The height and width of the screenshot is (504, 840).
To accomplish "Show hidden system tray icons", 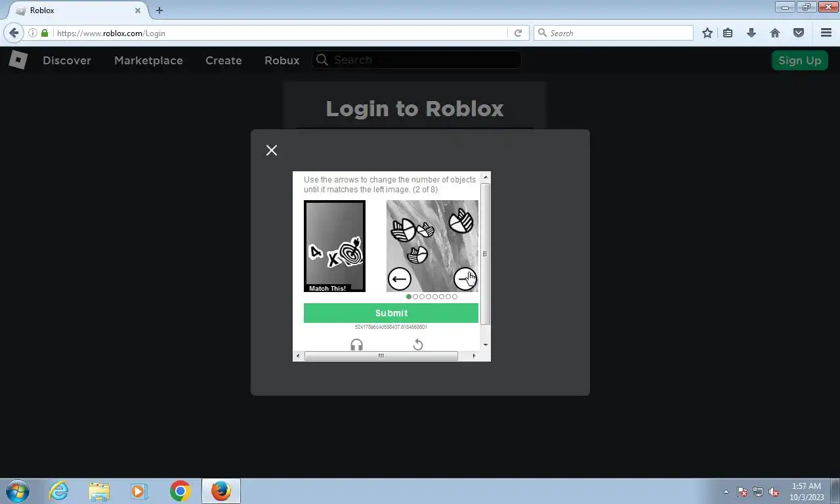I will tap(726, 492).
